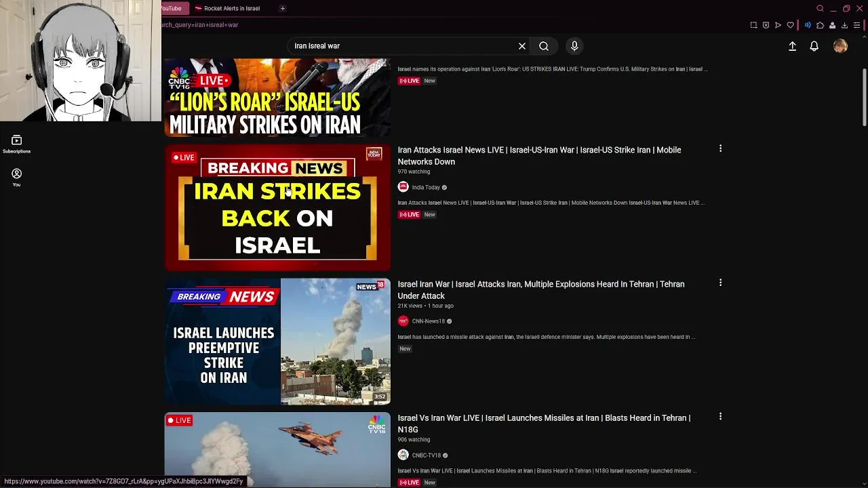Open the upload/create arrow icon in YouTube header

coord(792,46)
